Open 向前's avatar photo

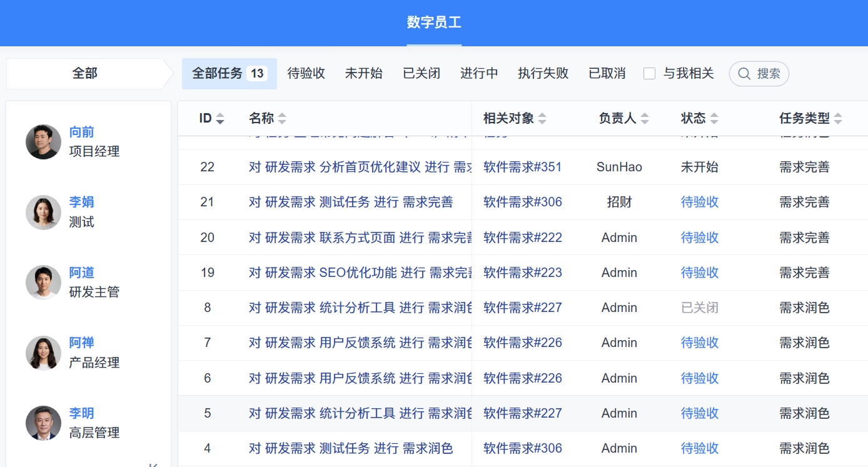pos(43,142)
